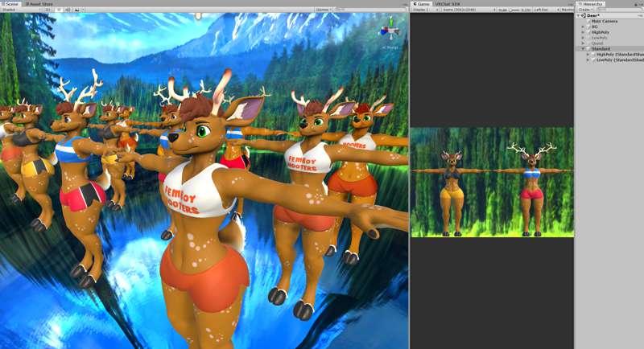The height and width of the screenshot is (349, 644).
Task: Select HighPoly (StandardShader) child object
Action: (620, 55)
